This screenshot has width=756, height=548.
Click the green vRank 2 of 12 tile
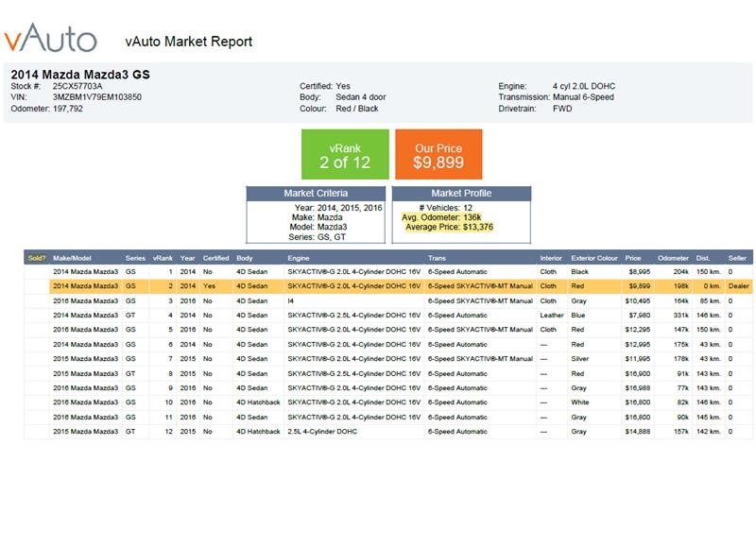[345, 154]
